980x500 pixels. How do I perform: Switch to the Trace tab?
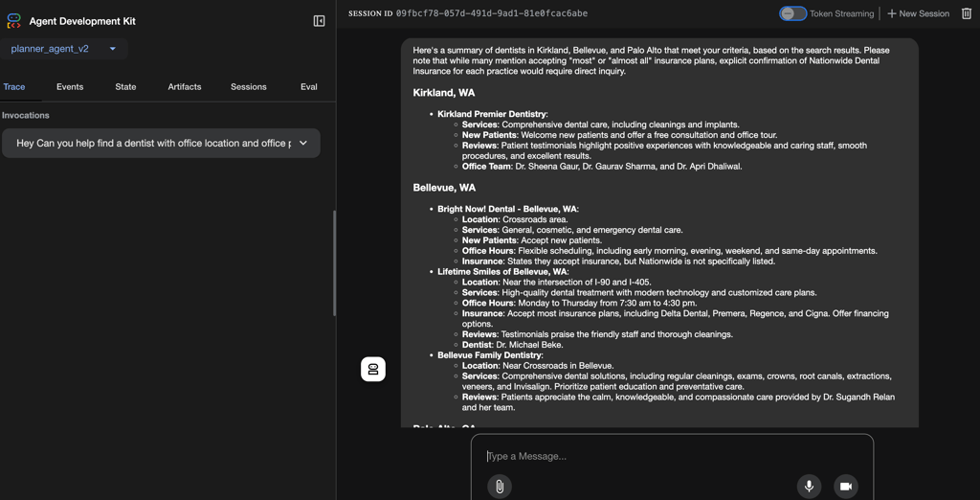tap(14, 87)
